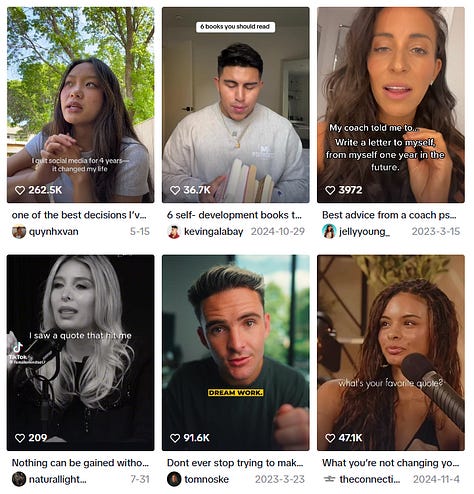Visit the kevingalabay username link
Screen dimensions: 474x494
tap(214, 231)
